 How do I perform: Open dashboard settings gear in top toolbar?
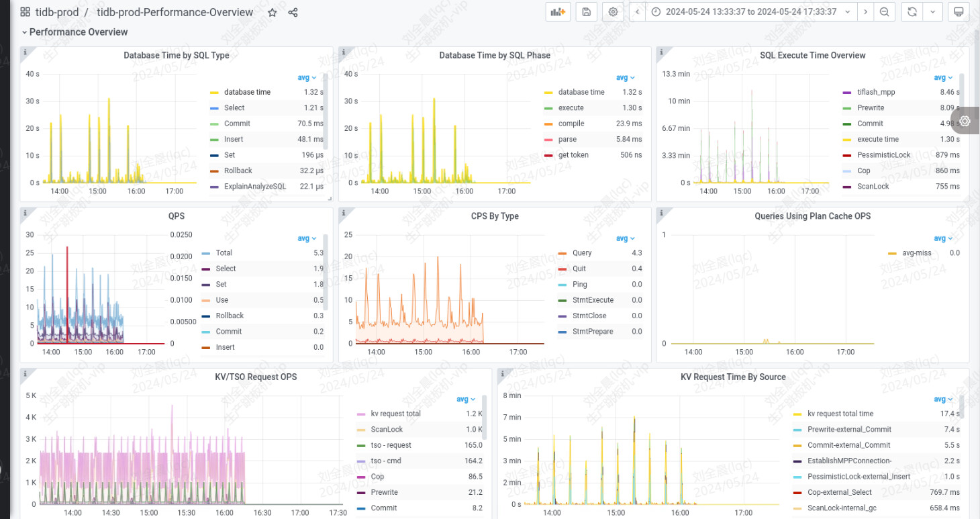pos(612,12)
